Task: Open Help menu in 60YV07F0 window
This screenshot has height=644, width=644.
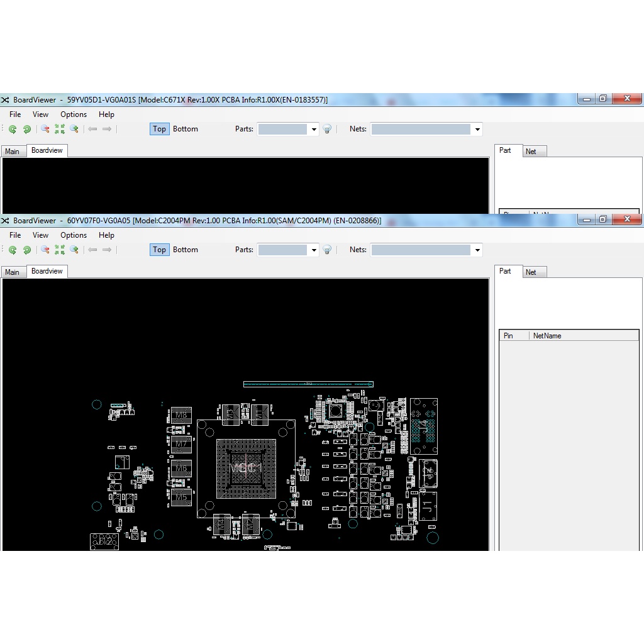Action: [x=106, y=235]
